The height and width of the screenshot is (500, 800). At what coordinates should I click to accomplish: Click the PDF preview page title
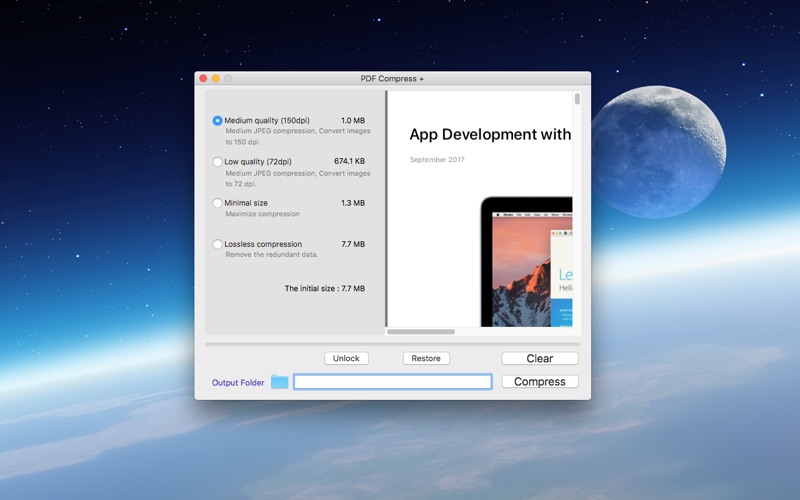pyautogui.click(x=490, y=134)
